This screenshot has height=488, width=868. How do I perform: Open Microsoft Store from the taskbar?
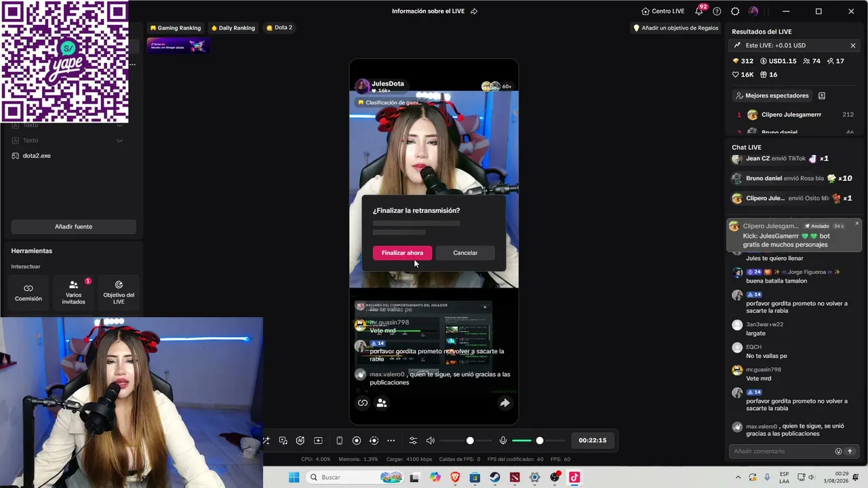point(475,477)
